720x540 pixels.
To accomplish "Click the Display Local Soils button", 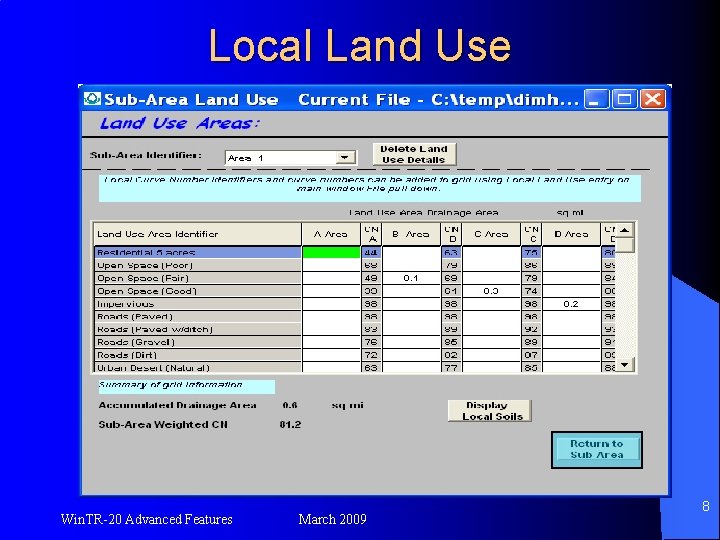I will click(x=490, y=411).
